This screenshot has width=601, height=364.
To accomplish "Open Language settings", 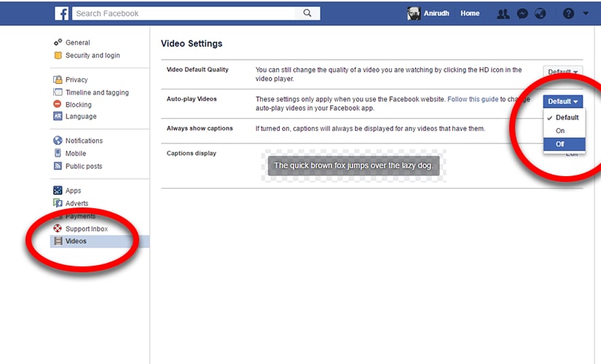I will [81, 116].
